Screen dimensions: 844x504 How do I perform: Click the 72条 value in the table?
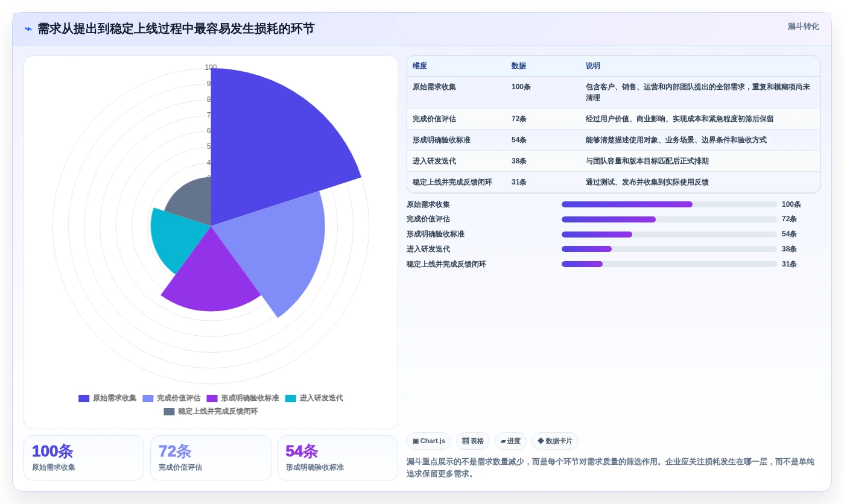pos(519,119)
